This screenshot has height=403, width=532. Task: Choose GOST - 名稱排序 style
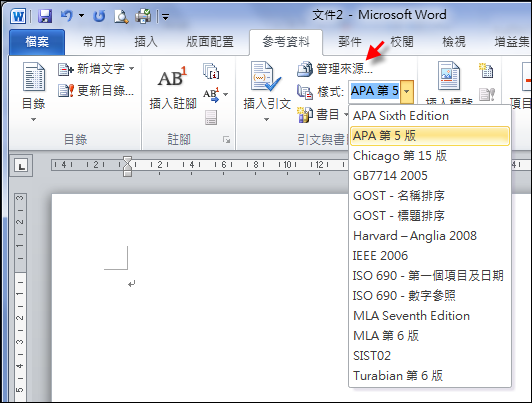[x=430, y=196]
